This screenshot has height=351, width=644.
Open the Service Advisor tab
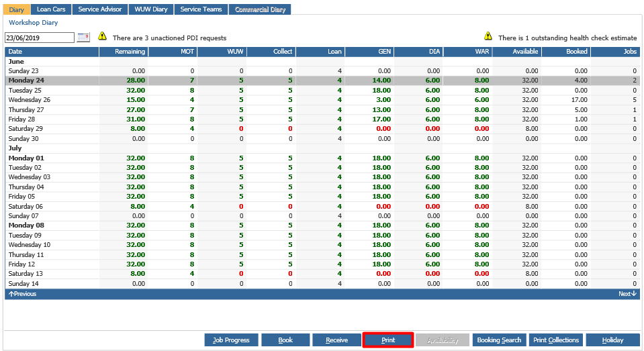100,9
